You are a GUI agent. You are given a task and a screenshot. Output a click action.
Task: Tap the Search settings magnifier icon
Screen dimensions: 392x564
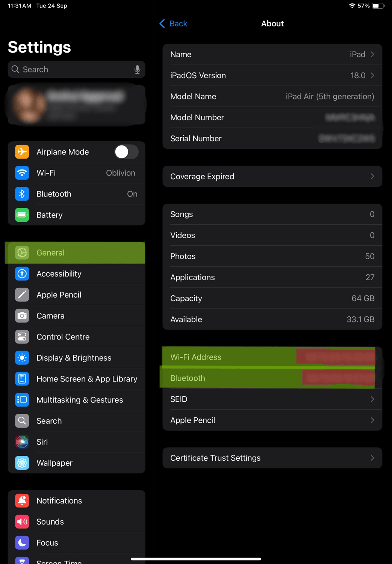pyautogui.click(x=22, y=421)
